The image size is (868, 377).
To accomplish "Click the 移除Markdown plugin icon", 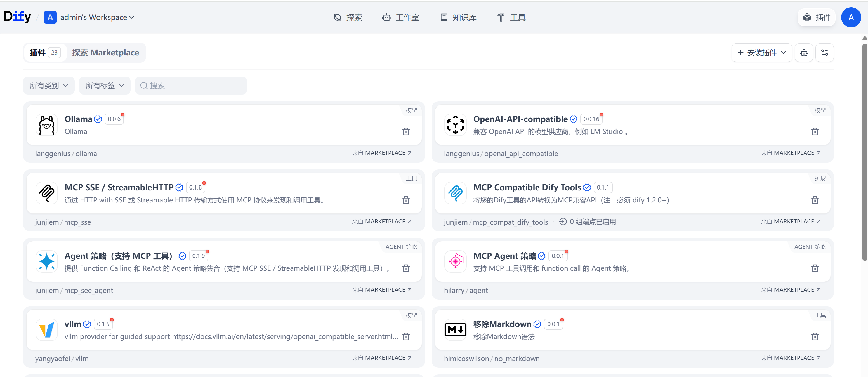I will point(456,330).
